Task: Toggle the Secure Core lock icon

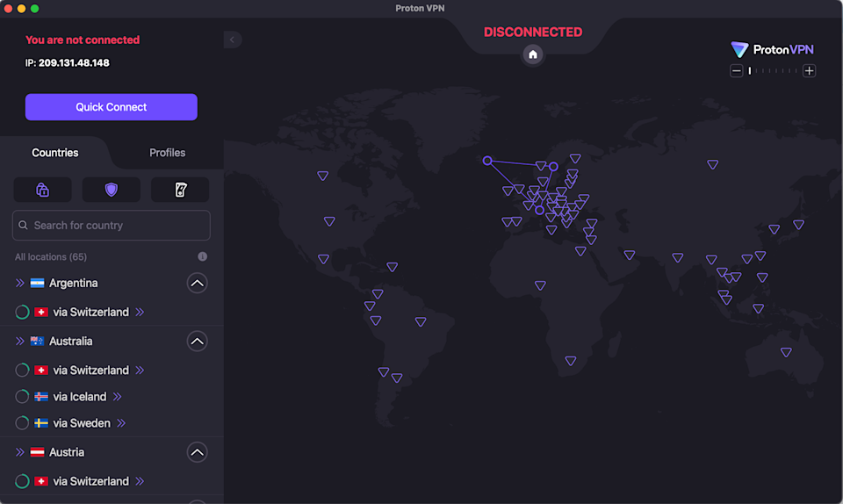Action: (42, 190)
